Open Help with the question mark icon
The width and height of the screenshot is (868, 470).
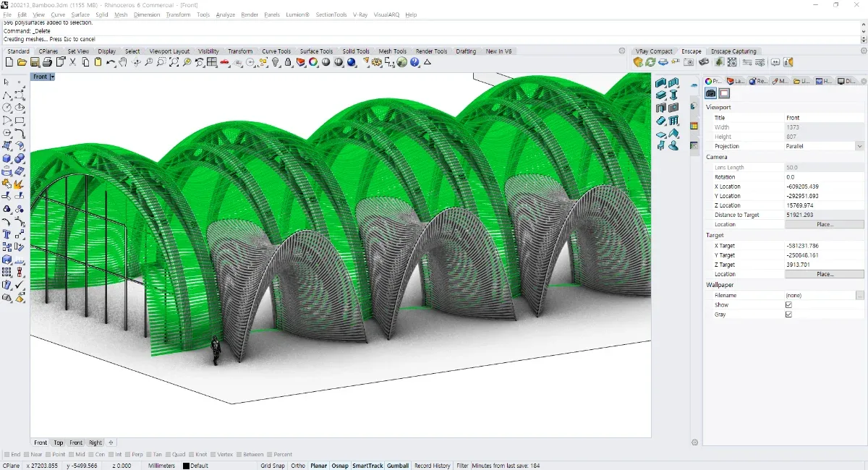(x=415, y=63)
